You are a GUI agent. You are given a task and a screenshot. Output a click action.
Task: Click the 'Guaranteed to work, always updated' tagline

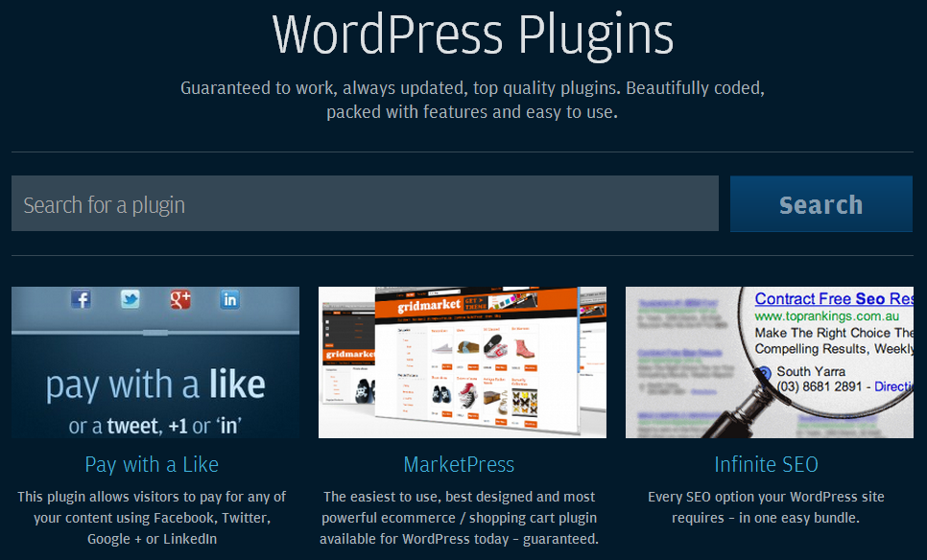pyautogui.click(x=472, y=100)
